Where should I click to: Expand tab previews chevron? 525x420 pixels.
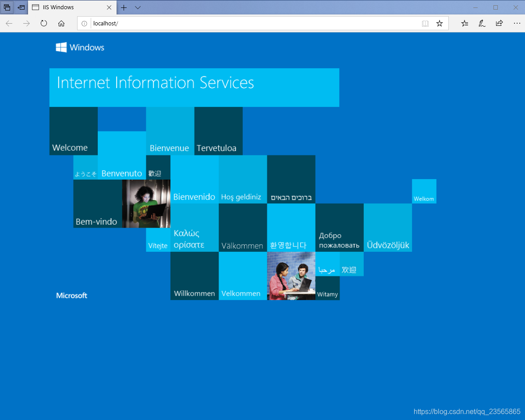(138, 7)
